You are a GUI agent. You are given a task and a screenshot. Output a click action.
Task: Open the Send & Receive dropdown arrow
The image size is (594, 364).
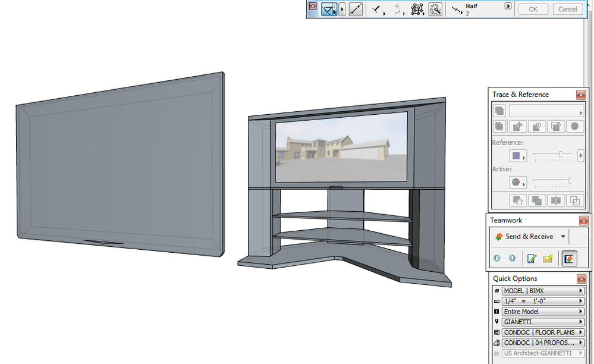click(x=563, y=236)
